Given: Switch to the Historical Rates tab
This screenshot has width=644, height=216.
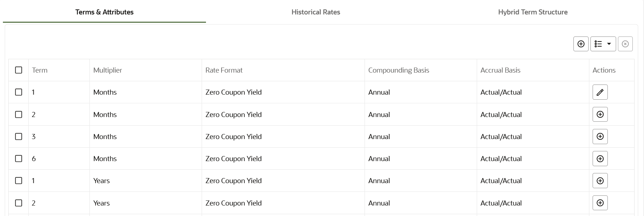Looking at the screenshot, I should point(316,12).
